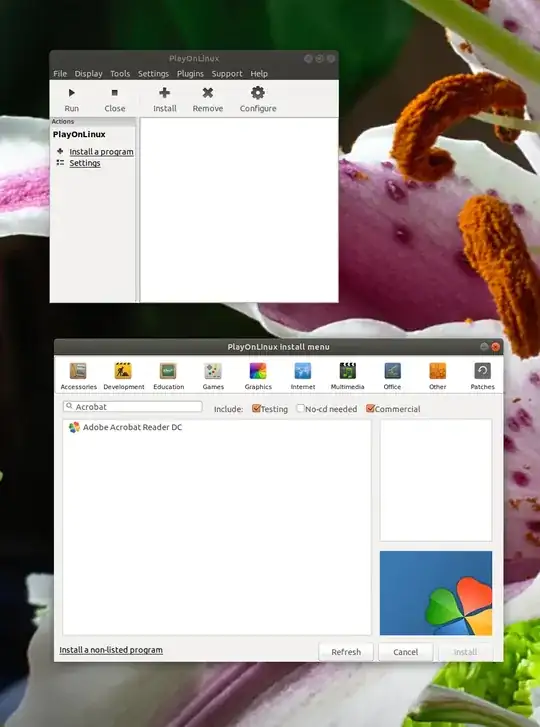540x727 pixels.
Task: Select the Multimedia category icon
Action: (x=348, y=371)
